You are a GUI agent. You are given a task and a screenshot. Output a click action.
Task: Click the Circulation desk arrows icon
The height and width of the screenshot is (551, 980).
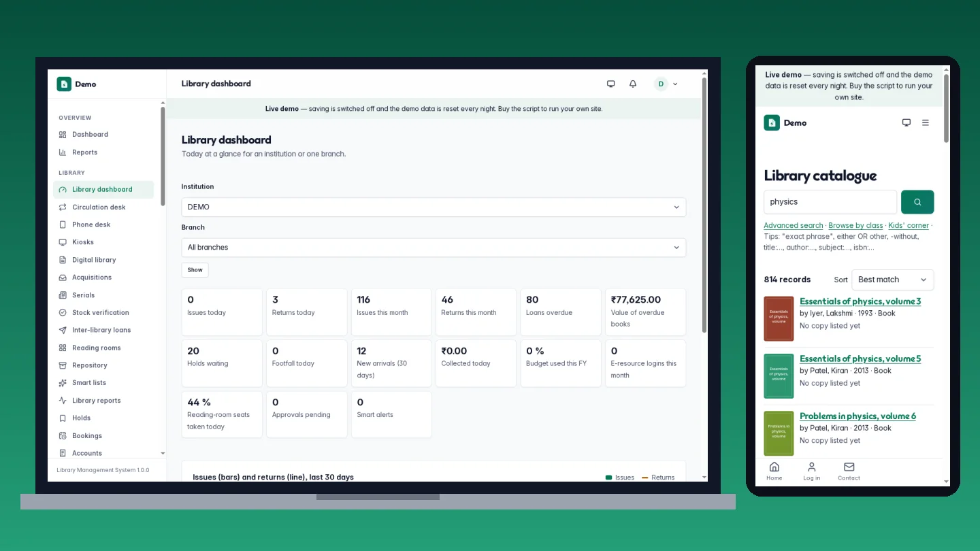pyautogui.click(x=63, y=207)
